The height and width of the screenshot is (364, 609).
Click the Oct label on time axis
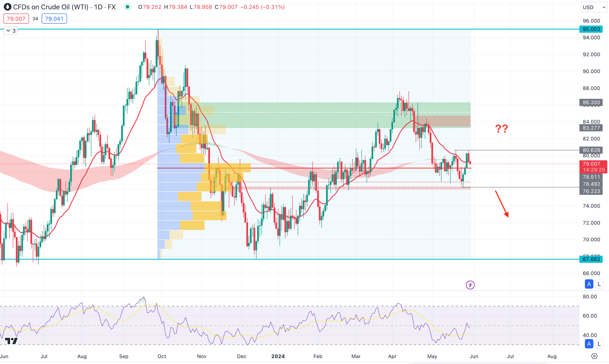click(x=162, y=356)
